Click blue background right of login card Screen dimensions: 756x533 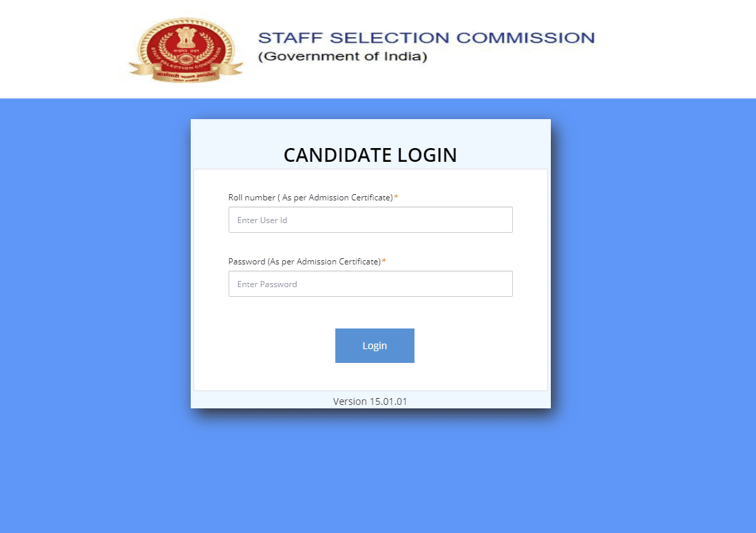pyautogui.click(x=653, y=275)
